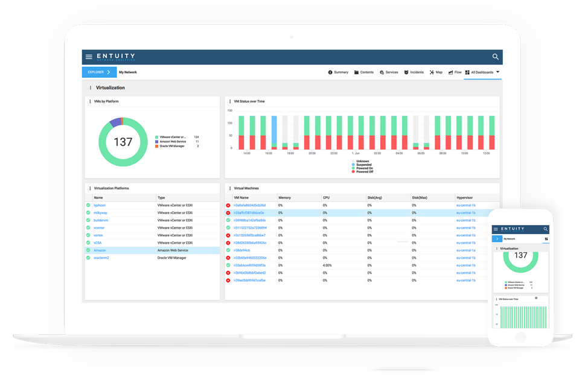
Task: Expand the blue explorer chevron on phone
Action: 497,239
